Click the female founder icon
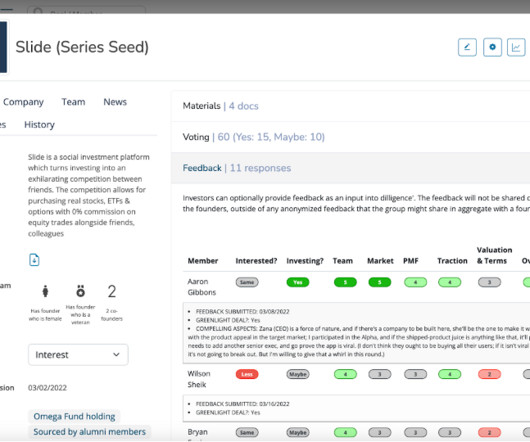The width and height of the screenshot is (530, 442). click(x=45, y=291)
